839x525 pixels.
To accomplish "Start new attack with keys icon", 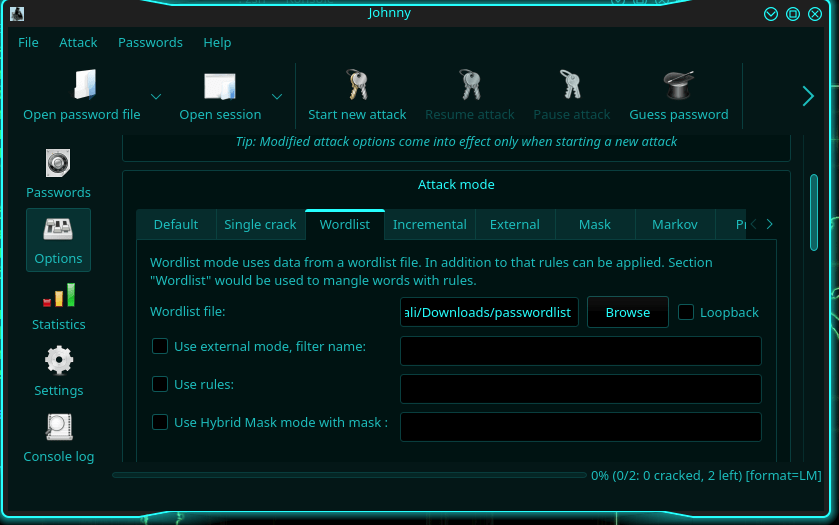I will 357,86.
